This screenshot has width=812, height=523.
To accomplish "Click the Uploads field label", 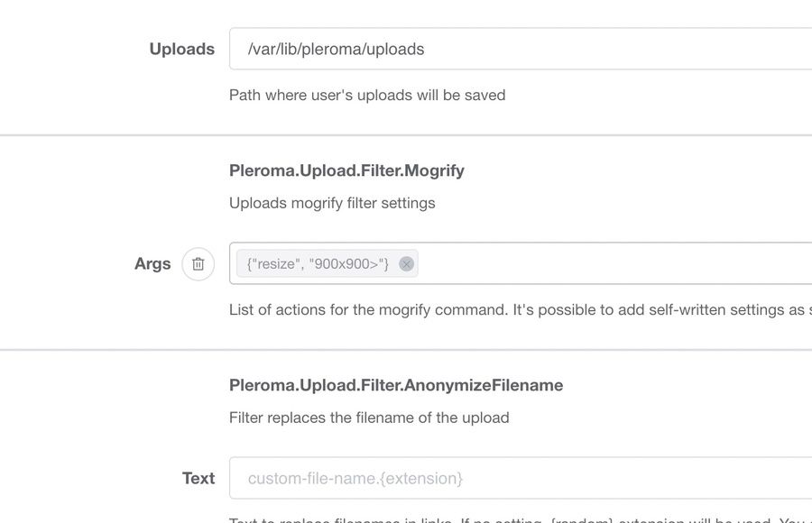I will point(181,49).
